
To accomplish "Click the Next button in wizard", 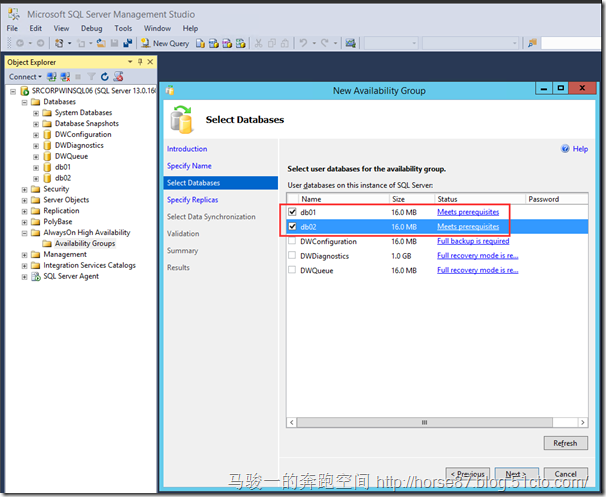I will (516, 474).
